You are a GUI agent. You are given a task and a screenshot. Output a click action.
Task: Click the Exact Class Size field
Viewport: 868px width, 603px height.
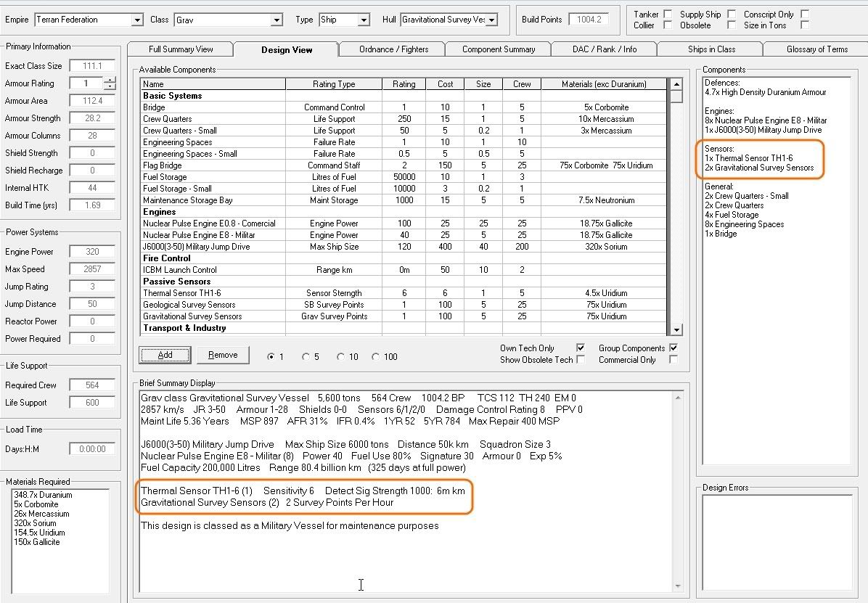[x=92, y=66]
